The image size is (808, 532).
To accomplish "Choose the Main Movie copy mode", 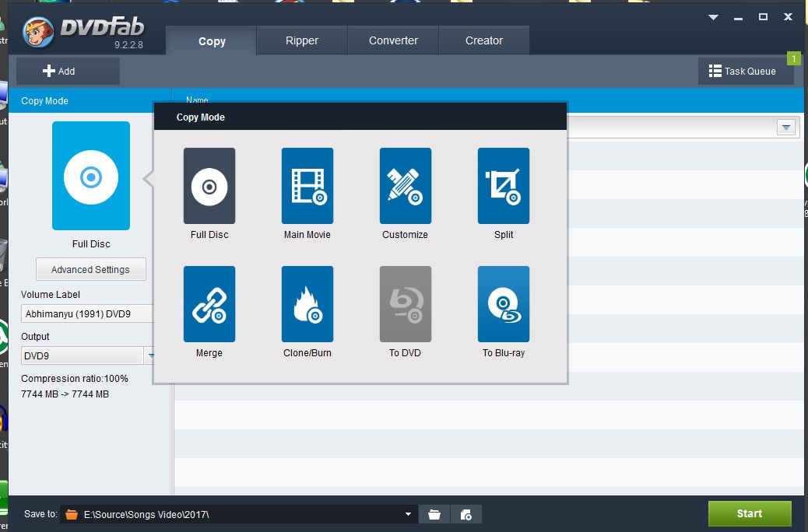I will pyautogui.click(x=307, y=186).
